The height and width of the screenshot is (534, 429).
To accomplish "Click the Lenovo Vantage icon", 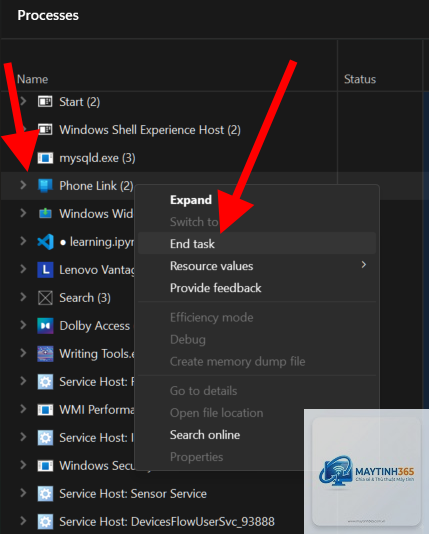I will click(x=45, y=270).
